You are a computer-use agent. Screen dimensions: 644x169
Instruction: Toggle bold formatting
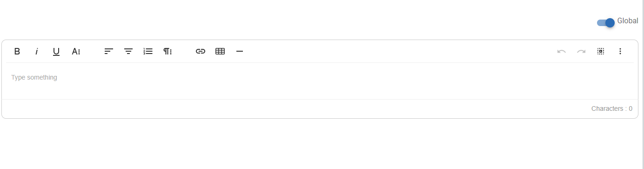(17, 51)
